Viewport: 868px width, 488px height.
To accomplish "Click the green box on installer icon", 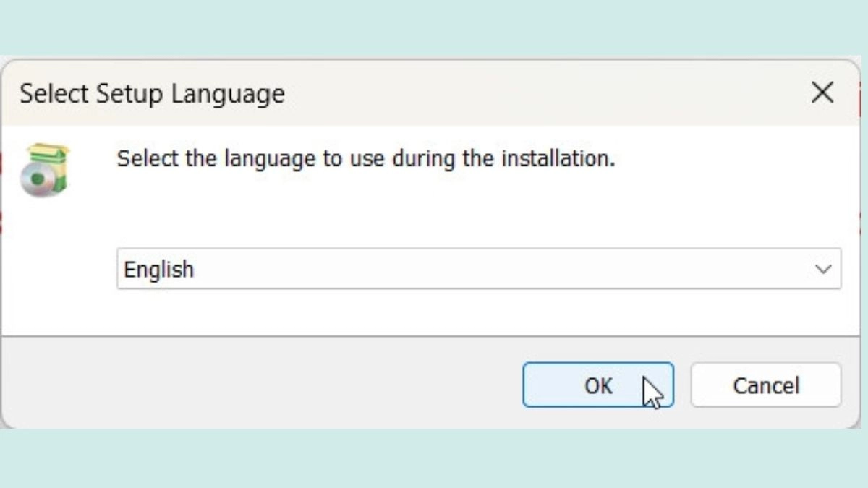I will [x=54, y=165].
